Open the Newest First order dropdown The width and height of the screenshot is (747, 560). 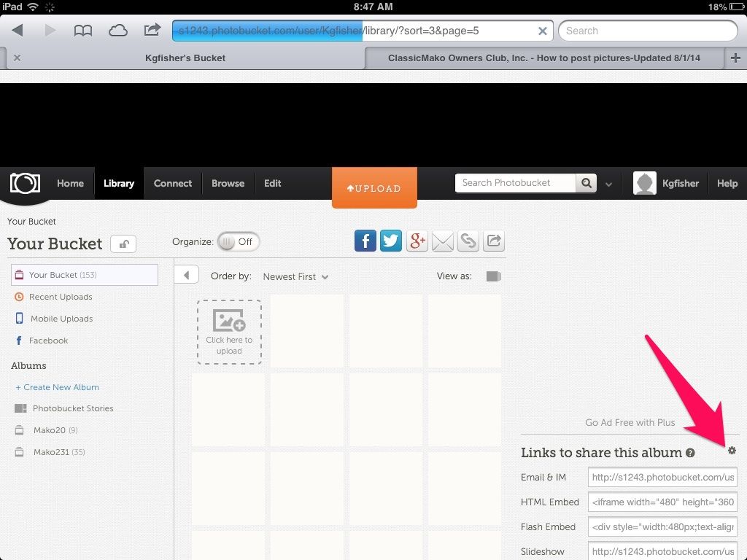(295, 276)
